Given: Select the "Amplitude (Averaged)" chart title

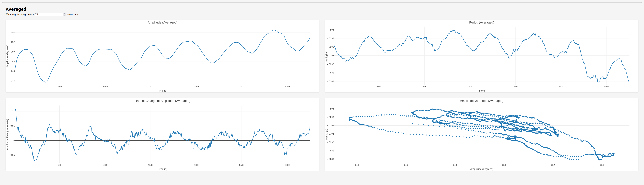Looking at the screenshot, I should coord(162,22).
